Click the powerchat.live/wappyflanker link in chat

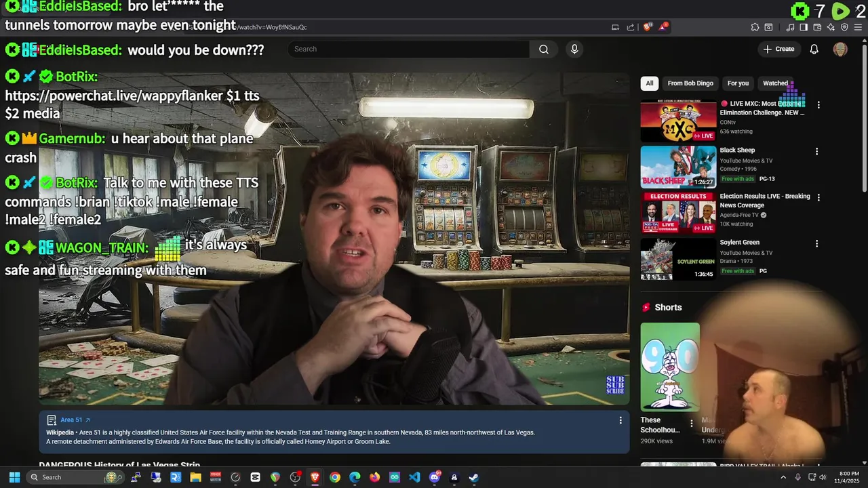coord(114,96)
